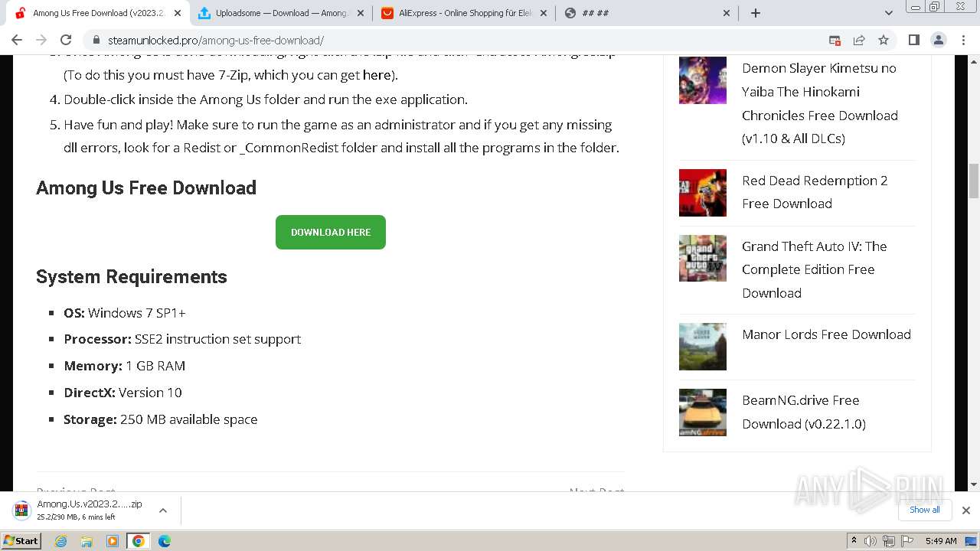Open Chrome three-dot menu

click(x=963, y=41)
